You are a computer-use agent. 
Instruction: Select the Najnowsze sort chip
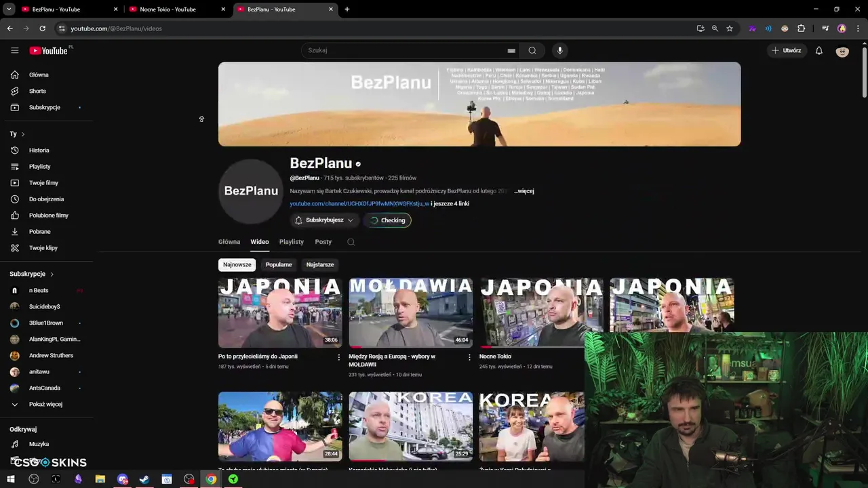237,264
